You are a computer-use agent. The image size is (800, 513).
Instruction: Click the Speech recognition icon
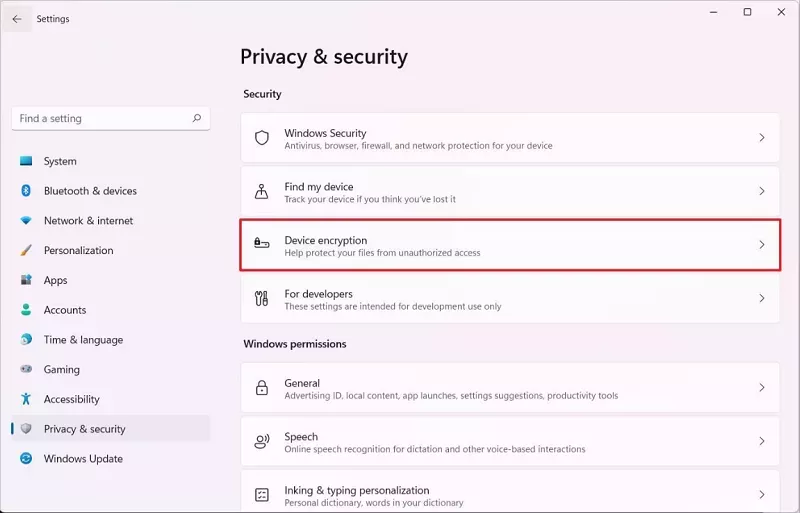(x=262, y=441)
